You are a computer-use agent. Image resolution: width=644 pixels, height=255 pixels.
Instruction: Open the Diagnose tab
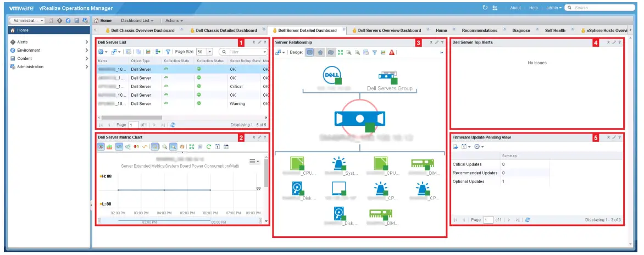coord(521,30)
